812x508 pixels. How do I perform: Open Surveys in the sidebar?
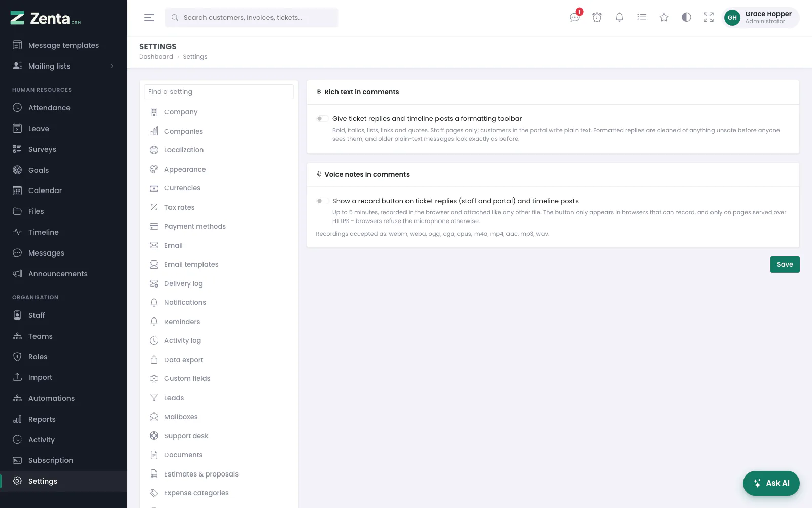click(x=63, y=149)
